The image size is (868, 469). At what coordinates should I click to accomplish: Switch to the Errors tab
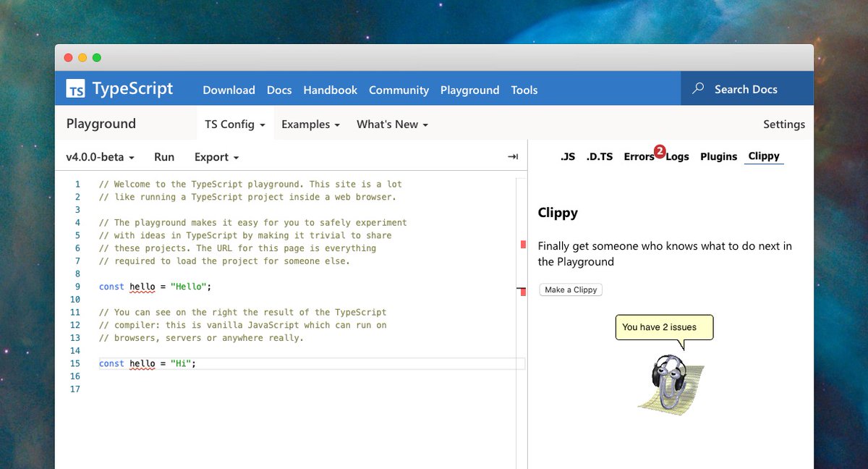(x=639, y=156)
